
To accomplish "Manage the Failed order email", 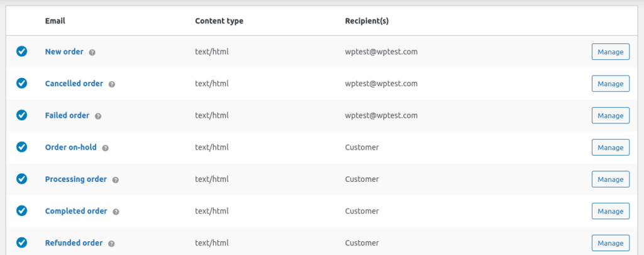I will (x=610, y=115).
